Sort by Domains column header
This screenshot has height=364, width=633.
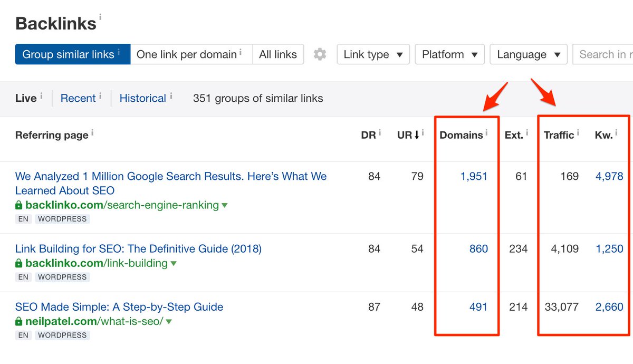pos(461,135)
